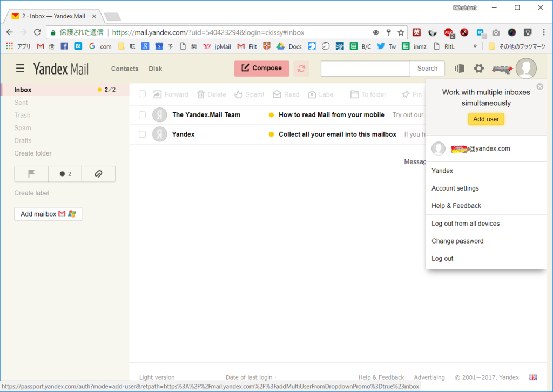Viewport: 553px width, 392px height.
Task: Click the address bar URL
Action: click(x=208, y=32)
